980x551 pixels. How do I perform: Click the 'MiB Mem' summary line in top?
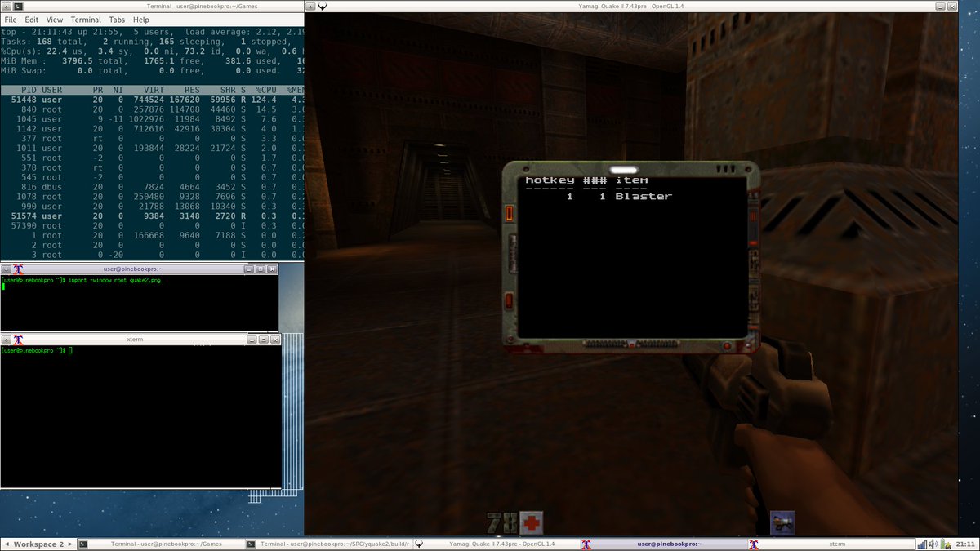tap(152, 61)
